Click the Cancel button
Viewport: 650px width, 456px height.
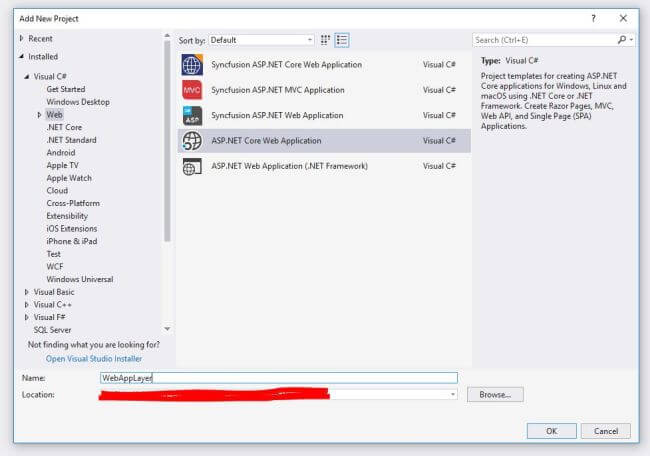(x=606, y=431)
